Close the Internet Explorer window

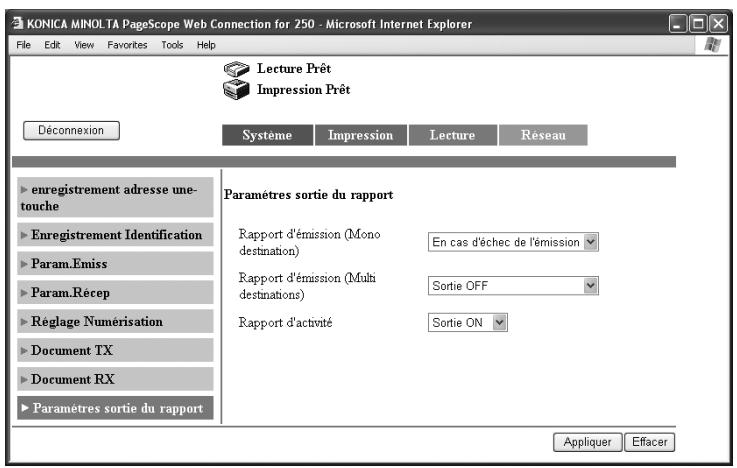tap(718, 23)
